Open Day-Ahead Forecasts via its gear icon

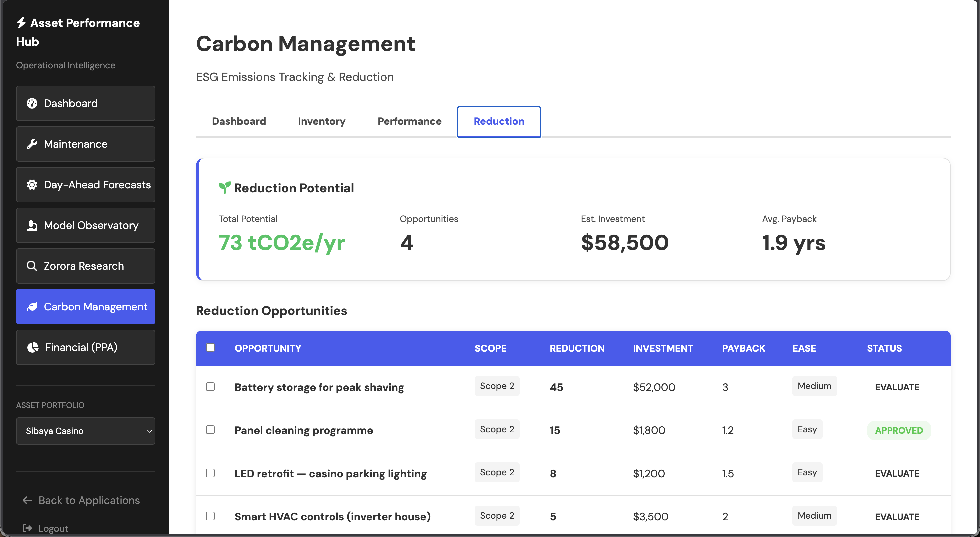(x=32, y=184)
